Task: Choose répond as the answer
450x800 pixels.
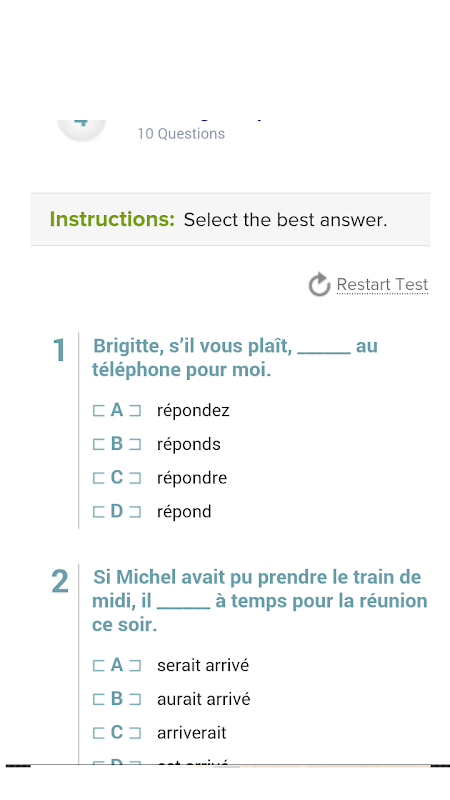Action: click(x=184, y=512)
